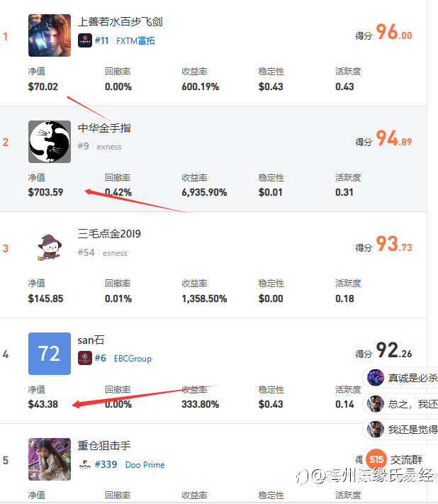This screenshot has width=438, height=504.
Task: Open the 总之，我还 chat message bubble
Action: (x=401, y=404)
